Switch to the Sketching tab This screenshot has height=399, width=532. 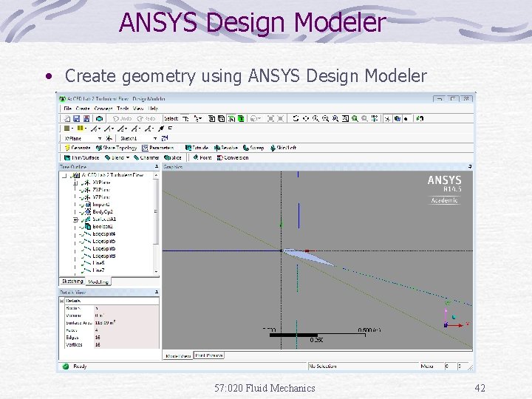coord(72,282)
